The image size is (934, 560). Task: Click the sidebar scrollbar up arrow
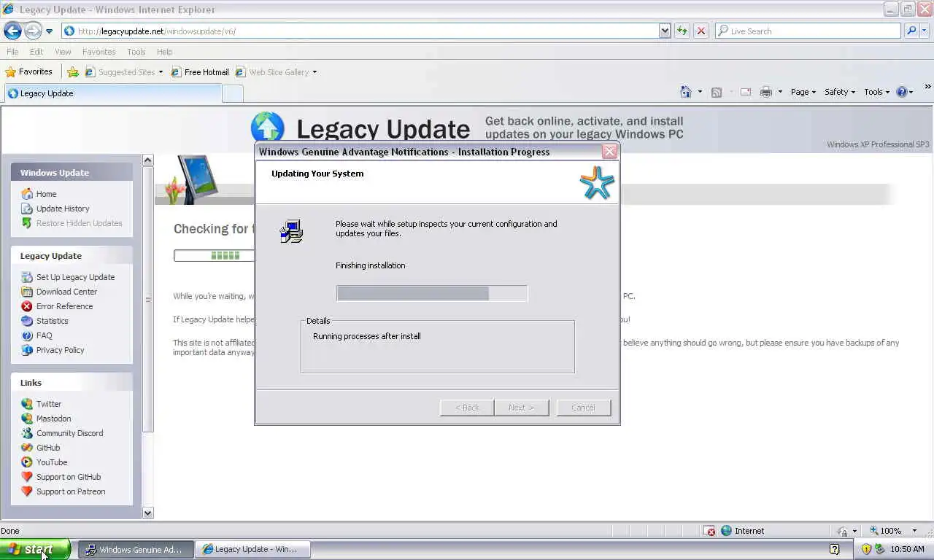pos(148,160)
